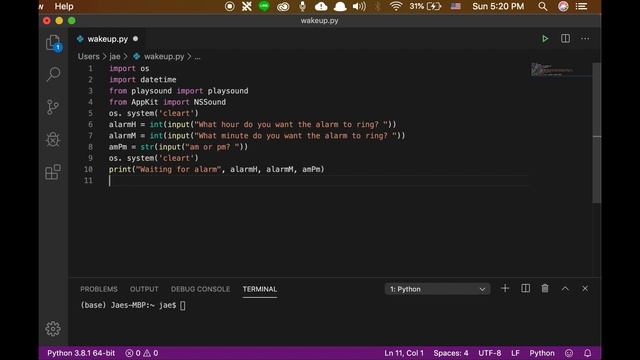Viewport: 640px width, 360px height.
Task: Change end of line sequence LF
Action: [515, 353]
